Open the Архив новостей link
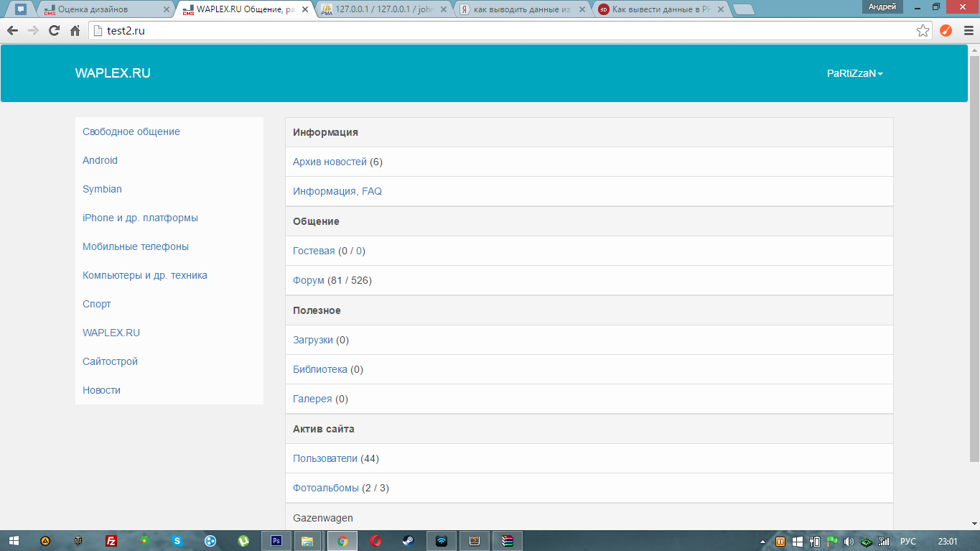 330,162
